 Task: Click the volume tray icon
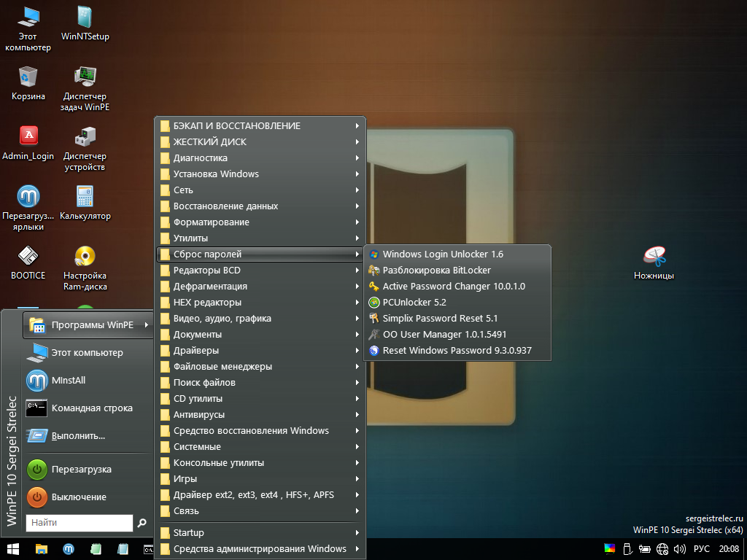coord(680,549)
